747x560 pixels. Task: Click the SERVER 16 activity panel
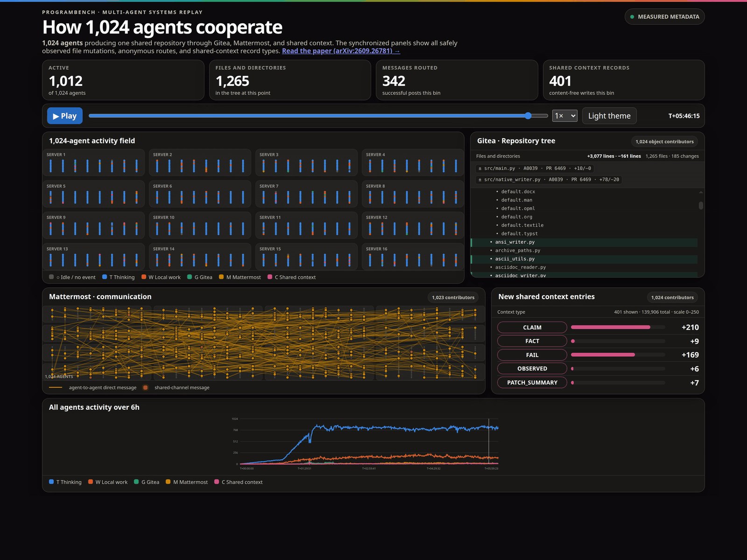[413, 257]
